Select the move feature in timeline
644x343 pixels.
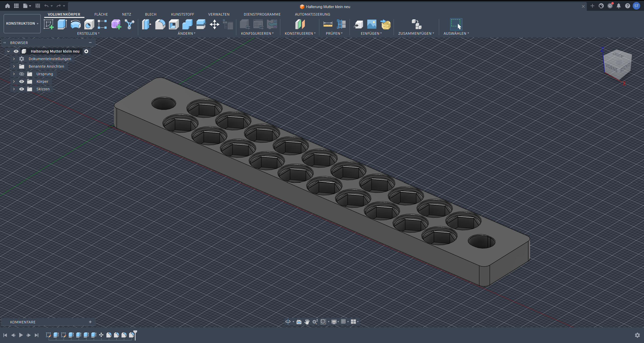pos(101,335)
